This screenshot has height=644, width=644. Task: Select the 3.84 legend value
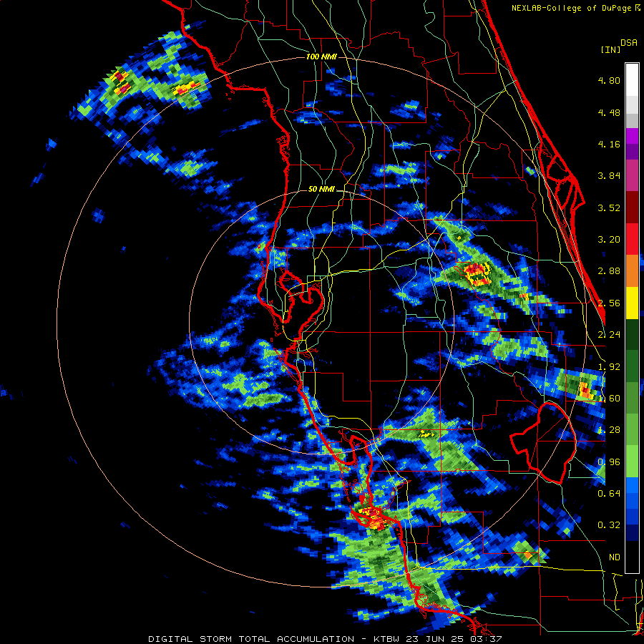click(x=609, y=176)
